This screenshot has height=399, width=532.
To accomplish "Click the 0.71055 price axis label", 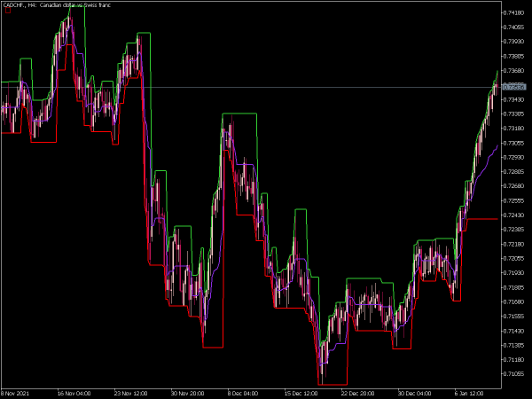I will tap(513, 374).
